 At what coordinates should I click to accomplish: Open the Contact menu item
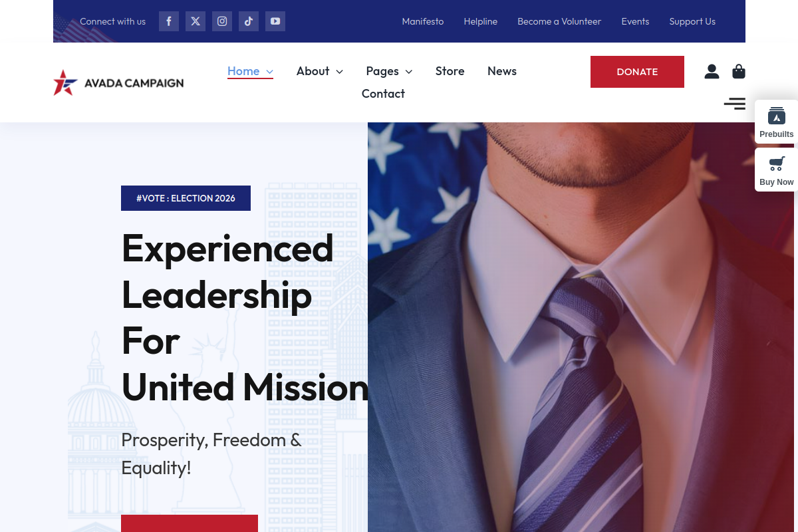click(383, 94)
